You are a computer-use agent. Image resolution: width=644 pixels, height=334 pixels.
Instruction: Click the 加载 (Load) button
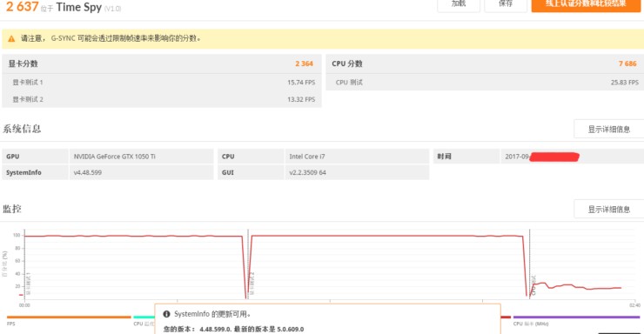point(459,4)
